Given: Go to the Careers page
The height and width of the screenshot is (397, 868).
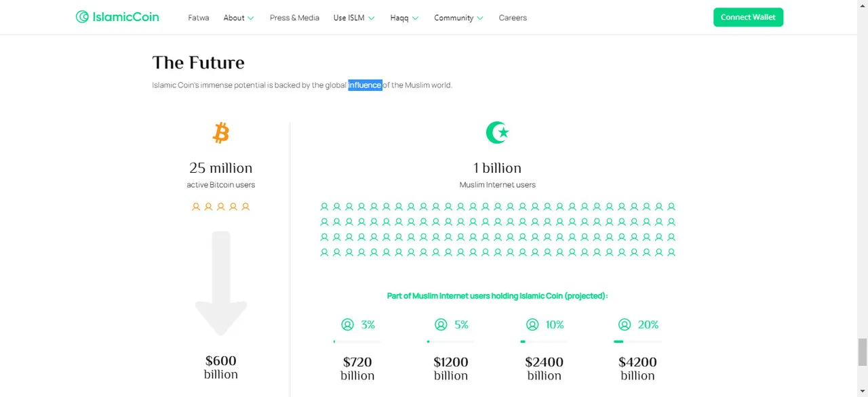Looking at the screenshot, I should coord(513,18).
